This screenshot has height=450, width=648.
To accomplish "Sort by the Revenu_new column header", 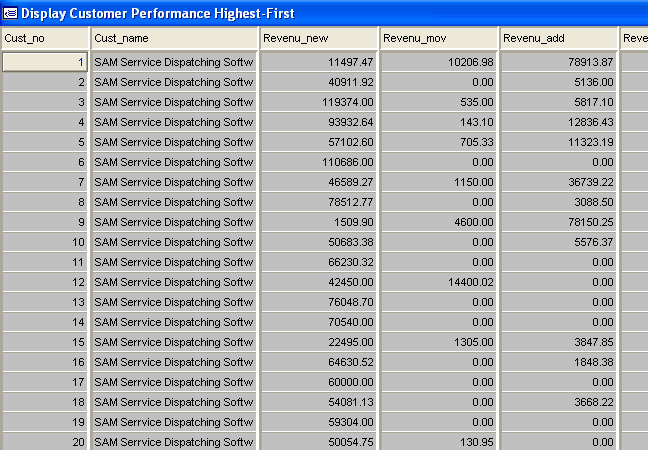I will point(319,38).
